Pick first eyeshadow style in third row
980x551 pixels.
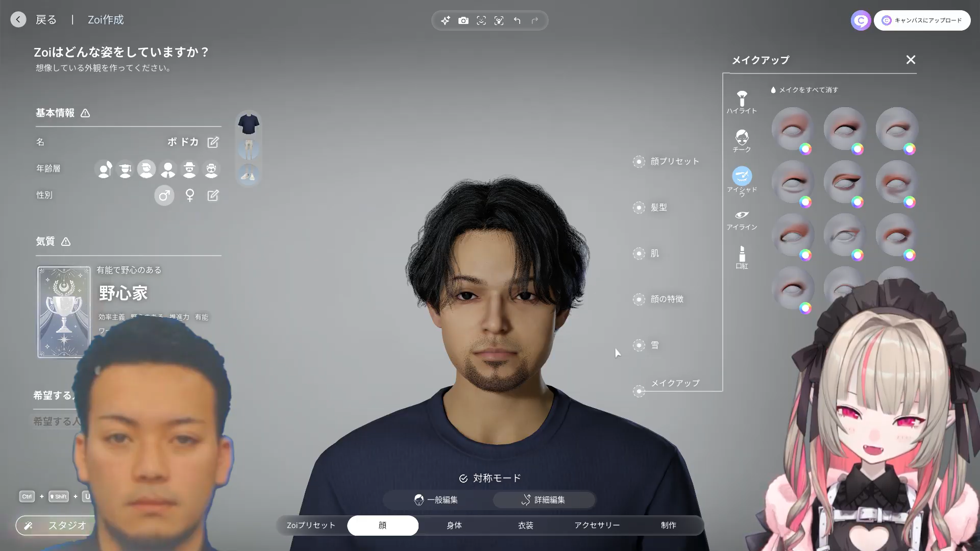pos(792,235)
